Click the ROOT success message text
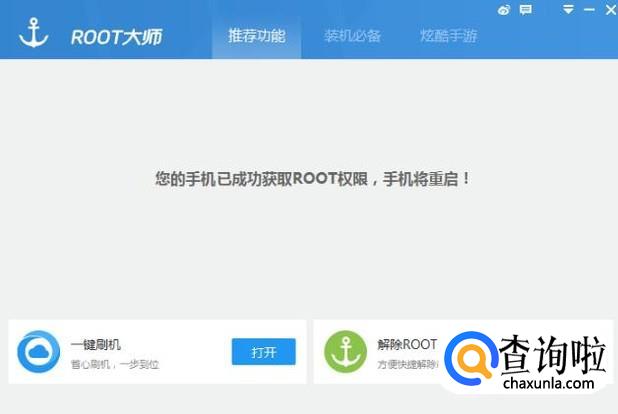The width and height of the screenshot is (618, 414). click(x=313, y=179)
